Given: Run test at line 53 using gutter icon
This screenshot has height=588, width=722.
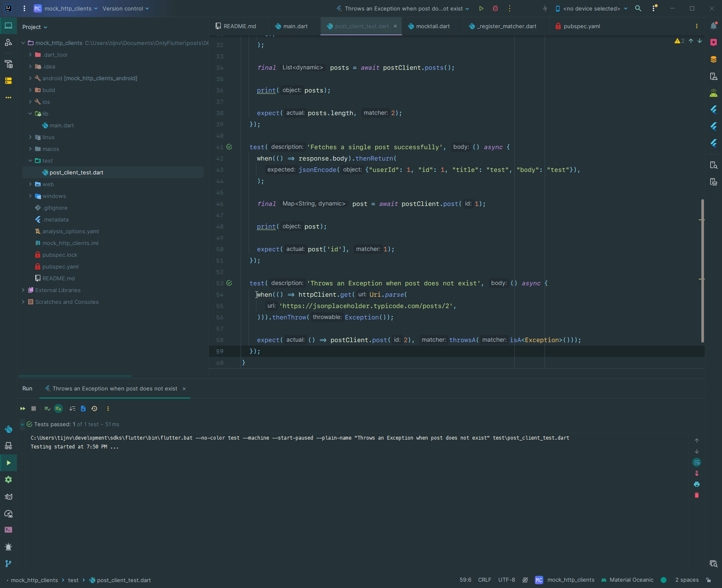Looking at the screenshot, I should (230, 283).
